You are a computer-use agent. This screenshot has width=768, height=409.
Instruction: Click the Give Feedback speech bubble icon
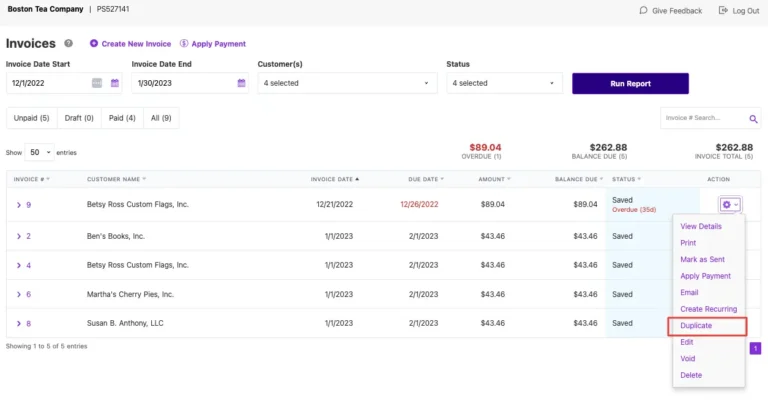coord(643,10)
